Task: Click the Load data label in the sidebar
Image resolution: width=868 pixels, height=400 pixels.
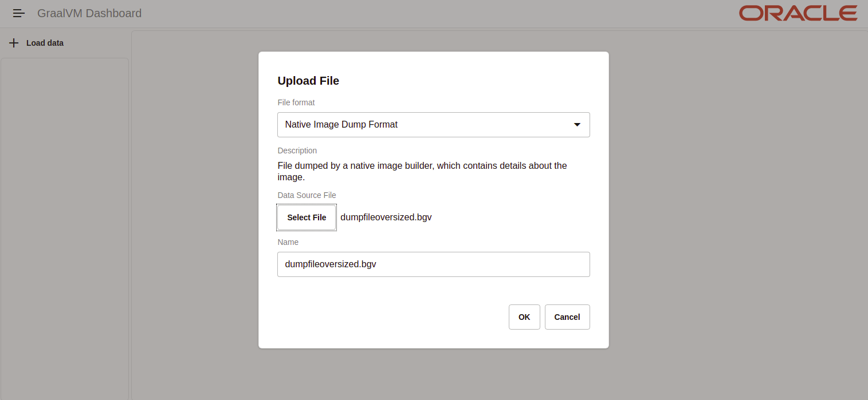Action: 45,43
